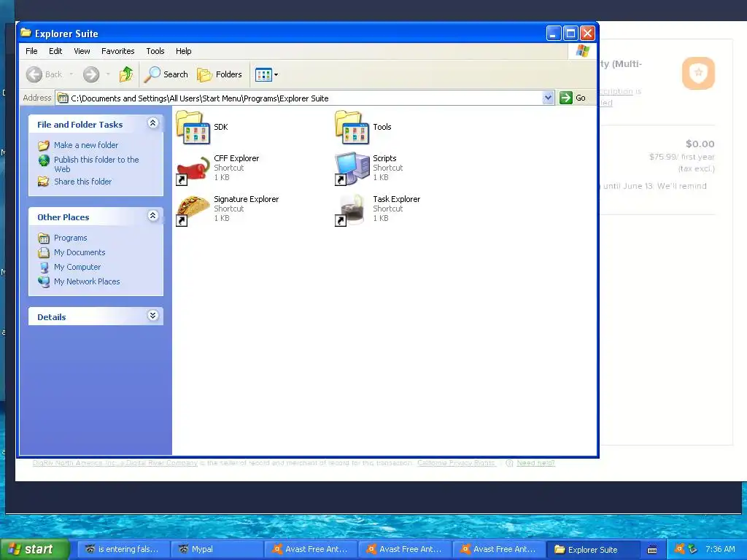Screen dimensions: 747x560
Task: Select the Signature Explorer taco icon
Action: coord(193,209)
